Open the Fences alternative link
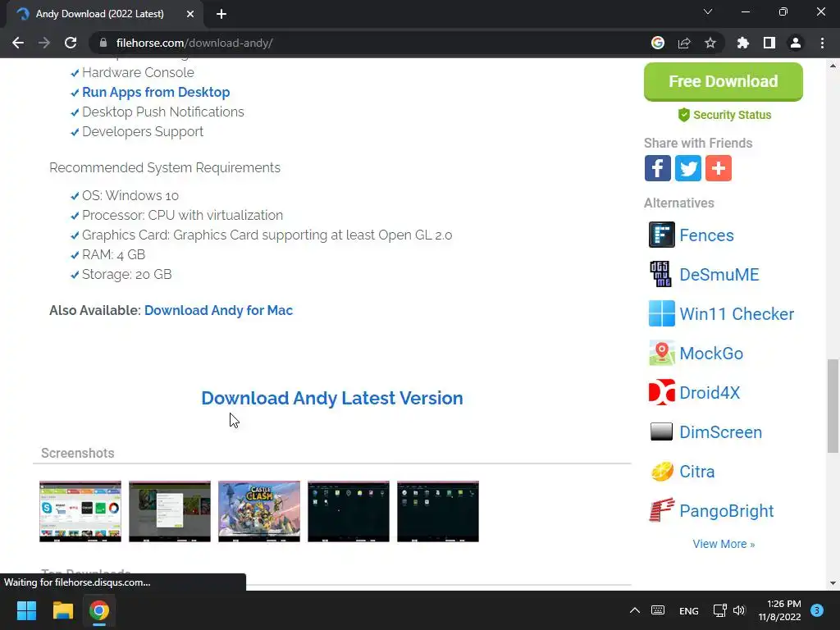Viewport: 840px width, 630px height. [x=706, y=235]
